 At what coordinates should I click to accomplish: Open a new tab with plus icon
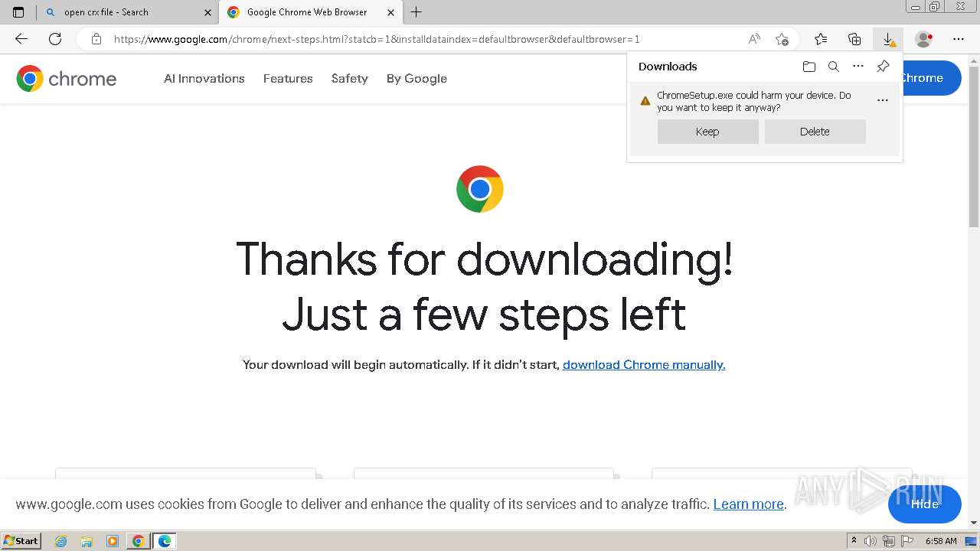(416, 12)
